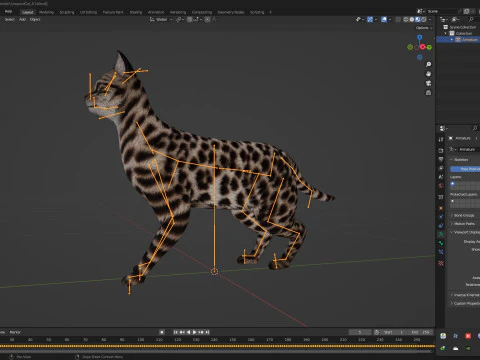Viewport: 480px width, 360px height.
Task: Click the outliner search magnifier icon
Action: 471,20
